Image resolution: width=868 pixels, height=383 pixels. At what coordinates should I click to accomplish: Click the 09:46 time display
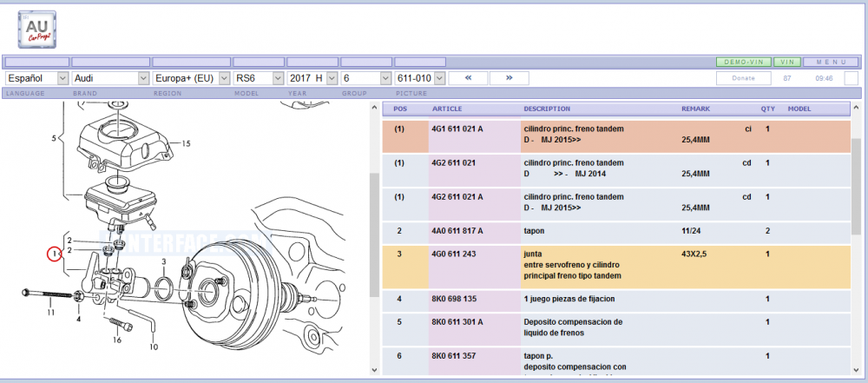tap(824, 78)
